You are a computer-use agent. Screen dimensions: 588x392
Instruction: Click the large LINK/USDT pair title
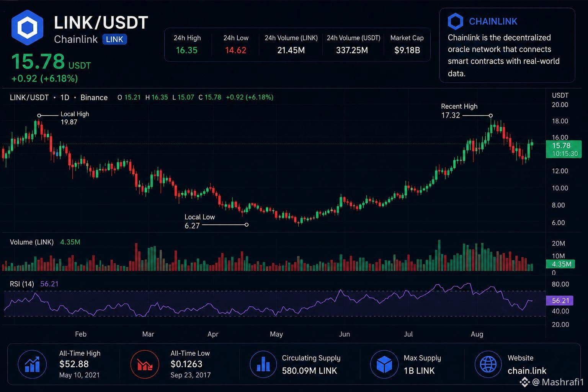pos(101,23)
